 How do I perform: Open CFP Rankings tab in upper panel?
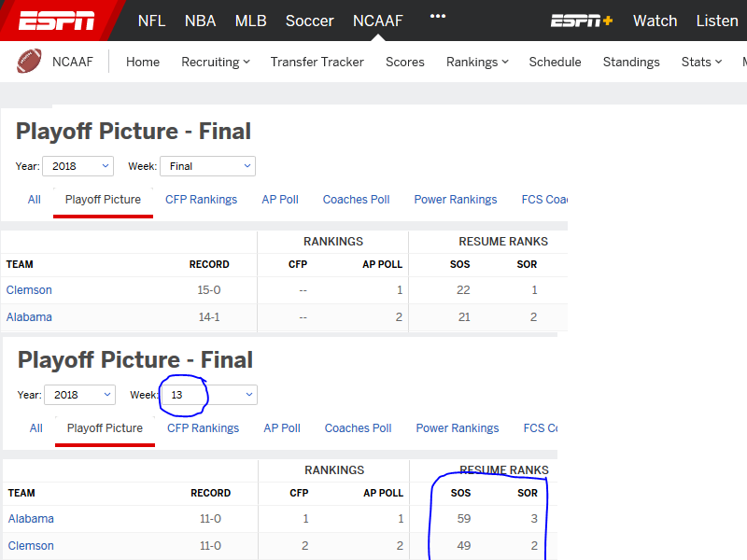(201, 200)
